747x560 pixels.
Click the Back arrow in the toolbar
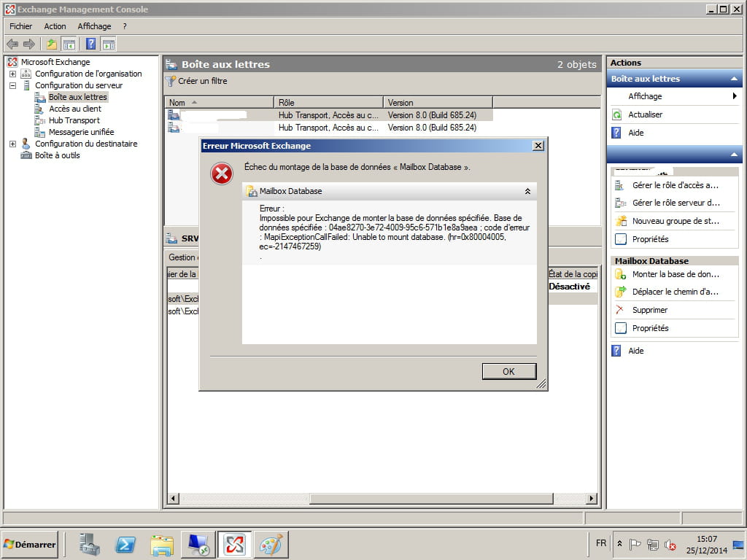coord(12,44)
